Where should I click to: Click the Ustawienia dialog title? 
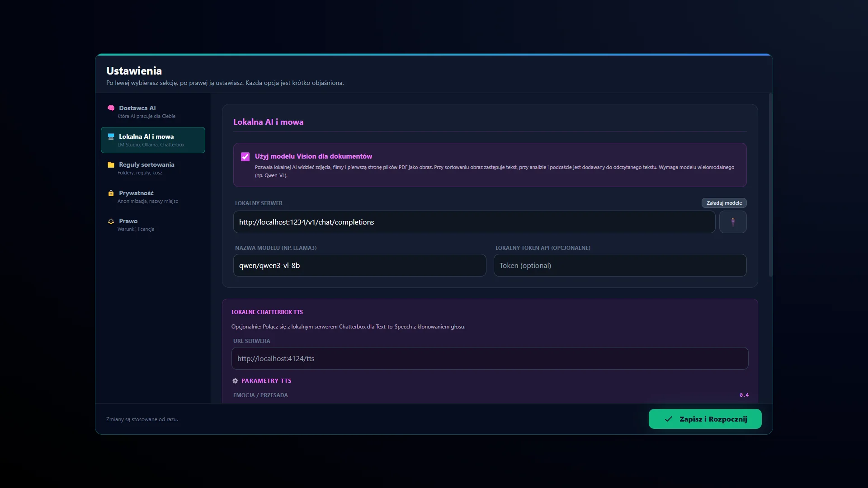pos(134,71)
